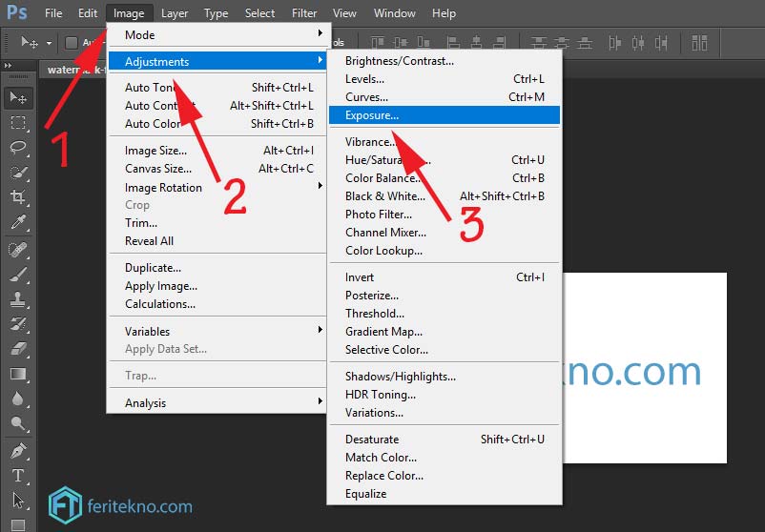765x532 pixels.
Task: Choose Color Lookup... adjustment
Action: (x=445, y=250)
